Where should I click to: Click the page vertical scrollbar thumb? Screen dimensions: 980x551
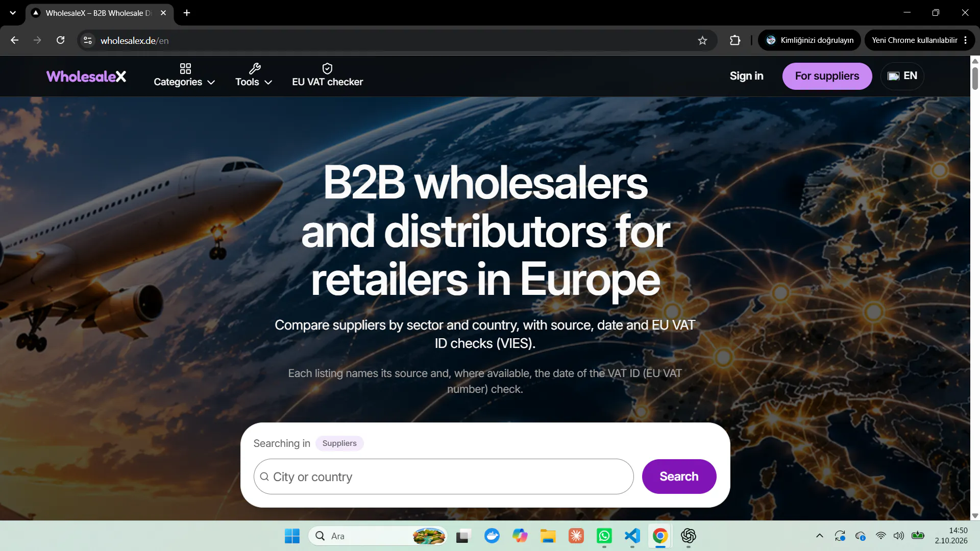pos(975,78)
